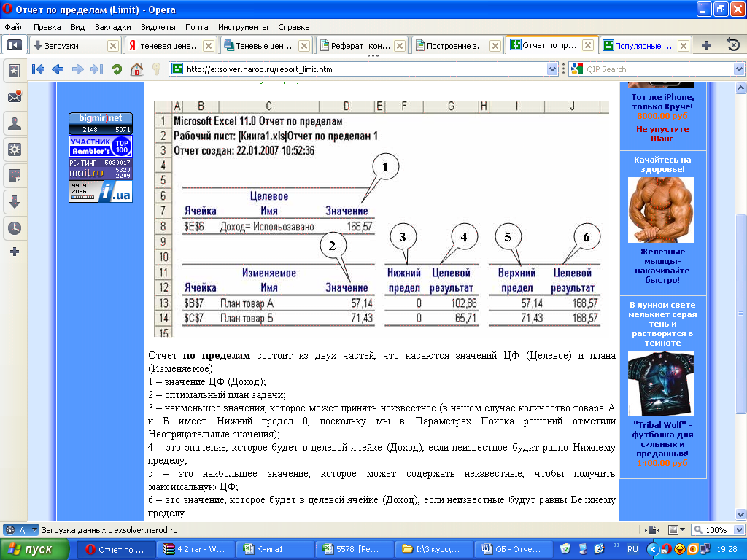Open the Bookmarks star panel in the sidebar
This screenshot has width=747, height=560.
tap(15, 71)
